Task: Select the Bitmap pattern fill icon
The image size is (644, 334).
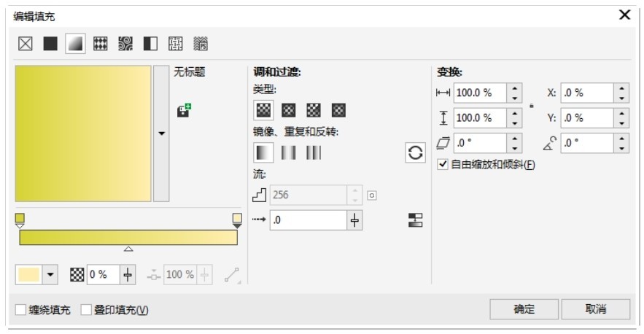Action: [125, 43]
